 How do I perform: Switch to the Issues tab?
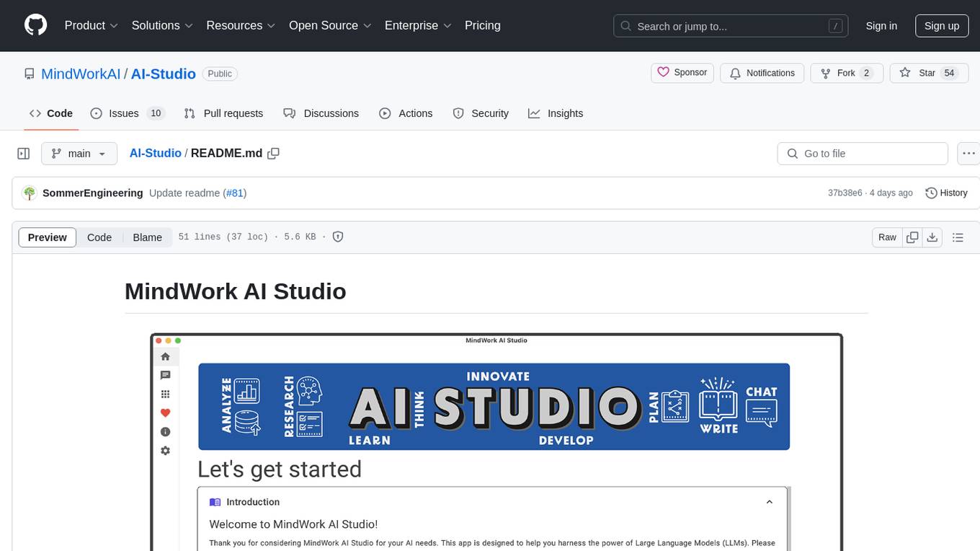128,113
